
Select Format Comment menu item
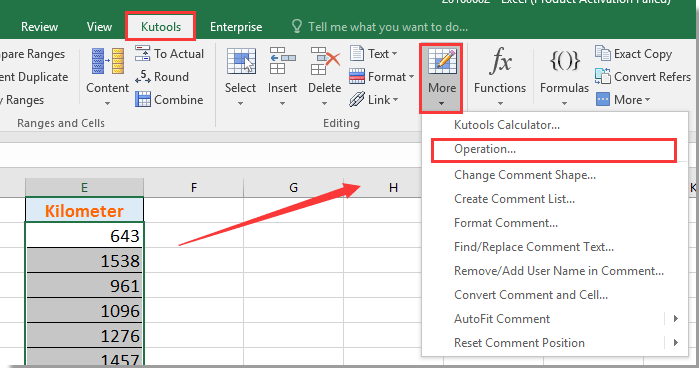[x=506, y=223]
